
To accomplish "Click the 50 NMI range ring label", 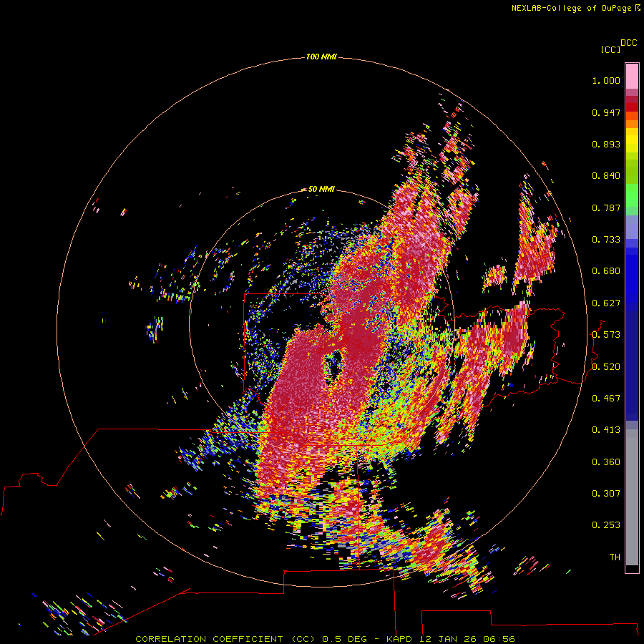I will coord(321,189).
